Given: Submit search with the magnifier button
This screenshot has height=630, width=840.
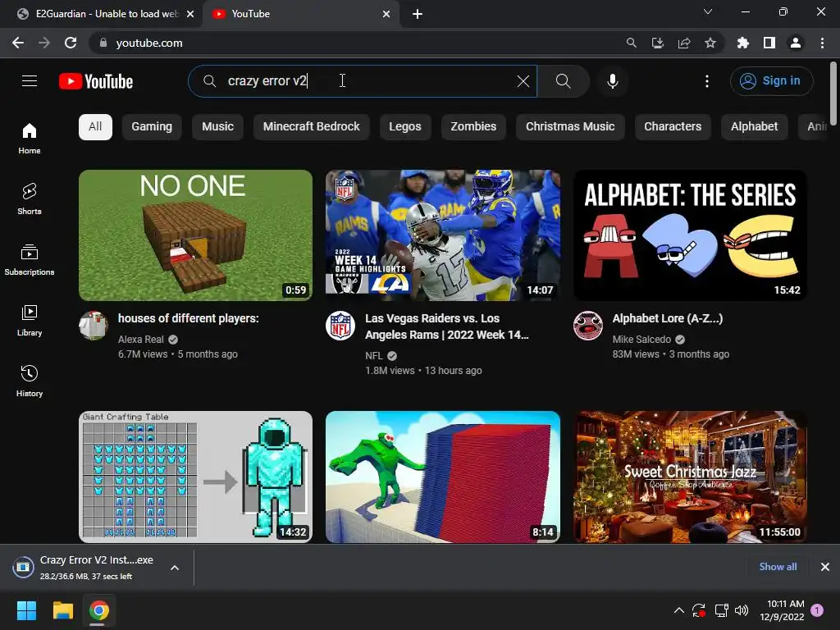Looking at the screenshot, I should pyautogui.click(x=563, y=81).
